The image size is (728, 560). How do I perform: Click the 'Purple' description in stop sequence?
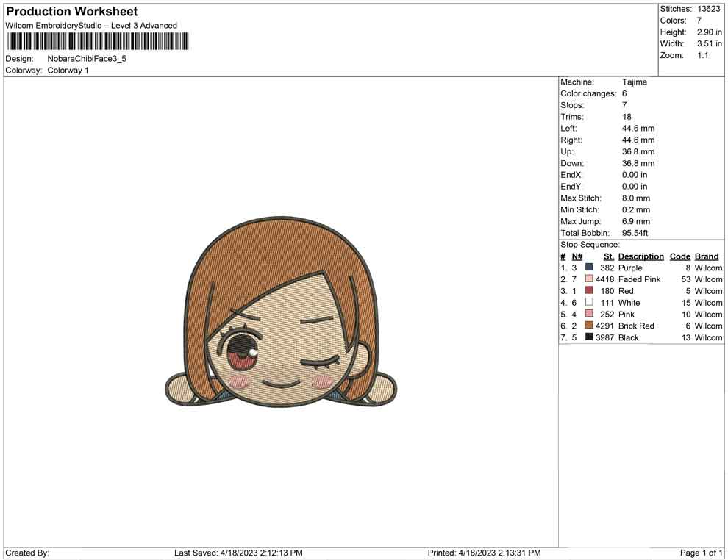630,268
